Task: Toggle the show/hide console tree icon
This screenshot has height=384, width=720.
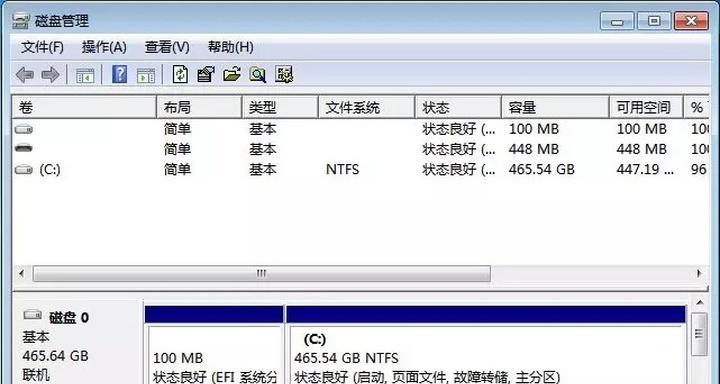Action: point(85,75)
